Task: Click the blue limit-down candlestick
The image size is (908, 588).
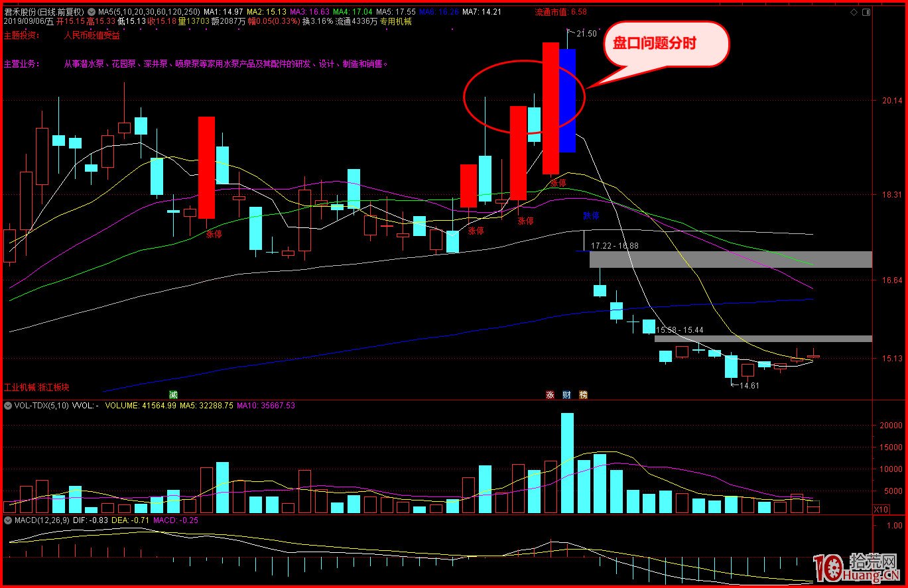Action: click(x=567, y=101)
